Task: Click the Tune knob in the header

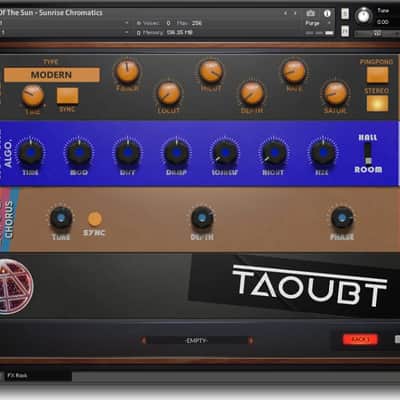Action: click(363, 15)
